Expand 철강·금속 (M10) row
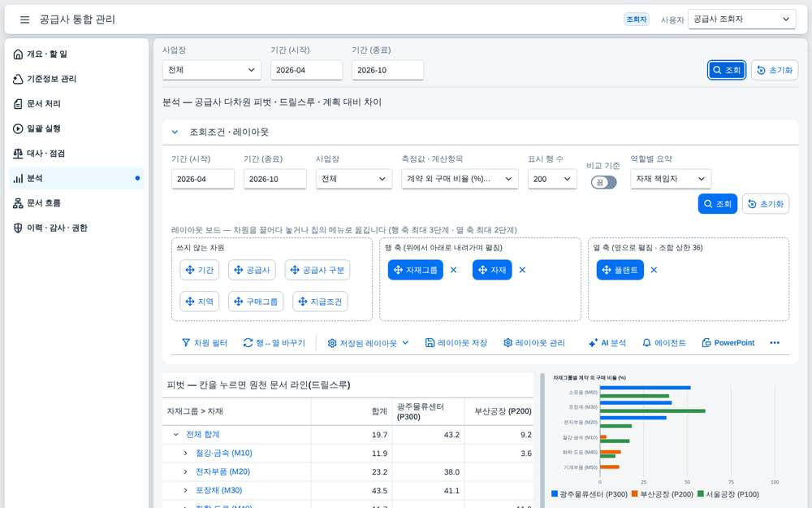812x508 pixels. pyautogui.click(x=185, y=454)
